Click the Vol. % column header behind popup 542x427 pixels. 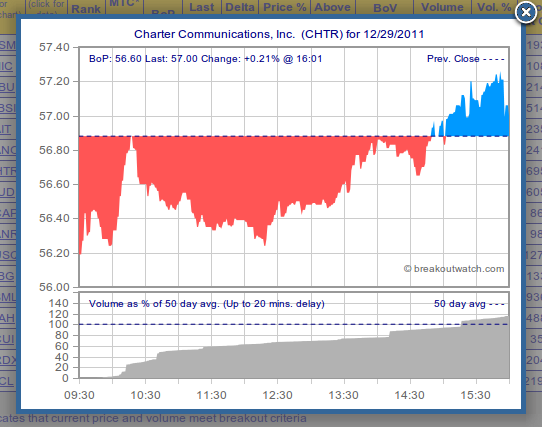click(x=494, y=7)
